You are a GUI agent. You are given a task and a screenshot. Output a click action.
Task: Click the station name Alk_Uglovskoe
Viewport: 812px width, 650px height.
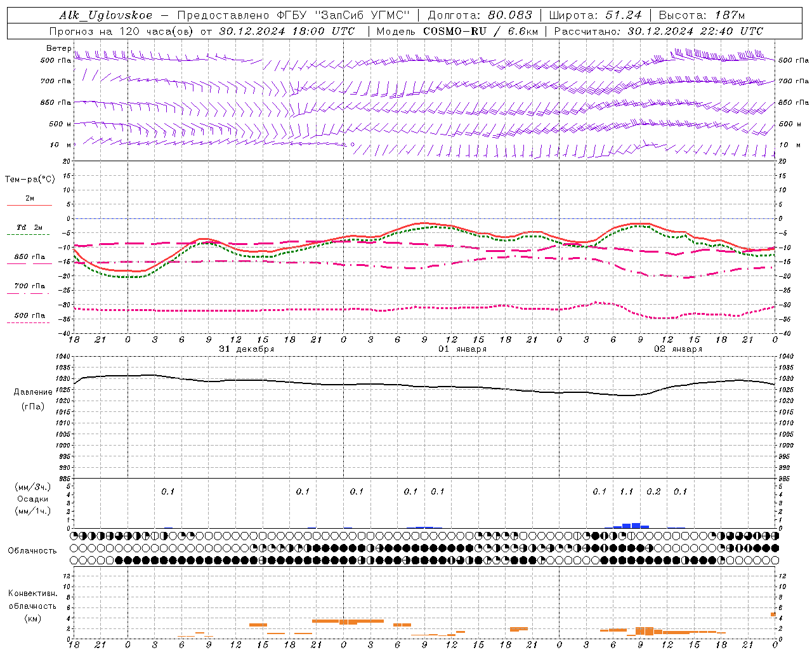pos(106,15)
